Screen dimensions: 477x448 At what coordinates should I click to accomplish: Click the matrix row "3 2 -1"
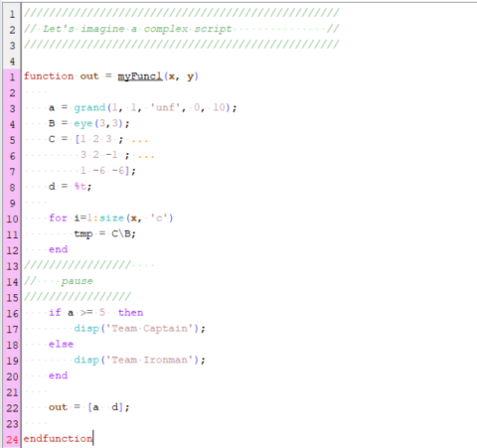pyautogui.click(x=99, y=155)
